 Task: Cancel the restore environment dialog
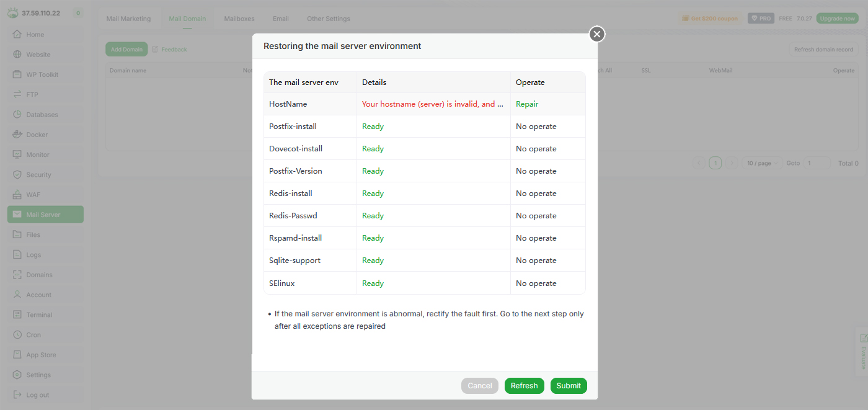click(479, 386)
